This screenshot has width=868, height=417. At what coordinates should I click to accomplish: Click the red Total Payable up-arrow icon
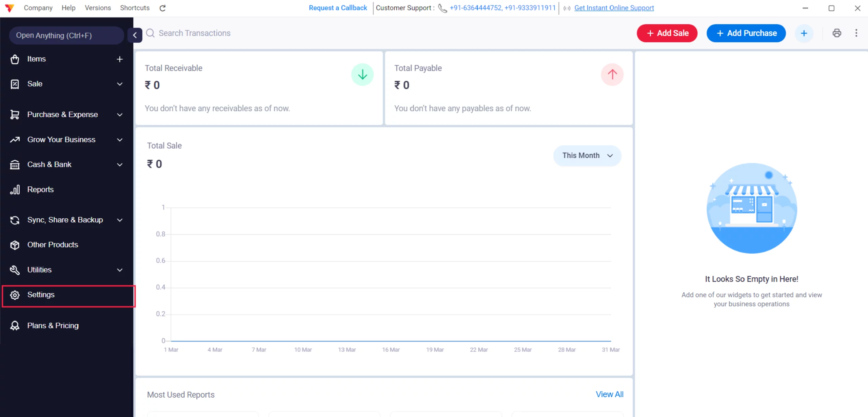(612, 75)
